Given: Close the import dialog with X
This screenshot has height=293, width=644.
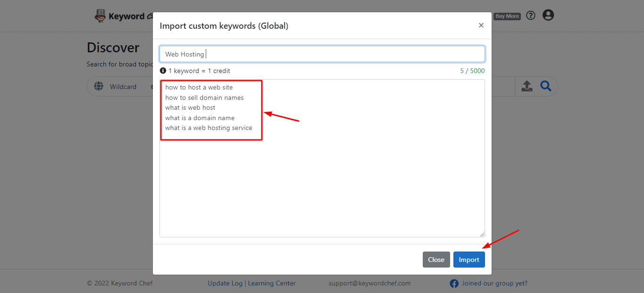Looking at the screenshot, I should (x=481, y=25).
